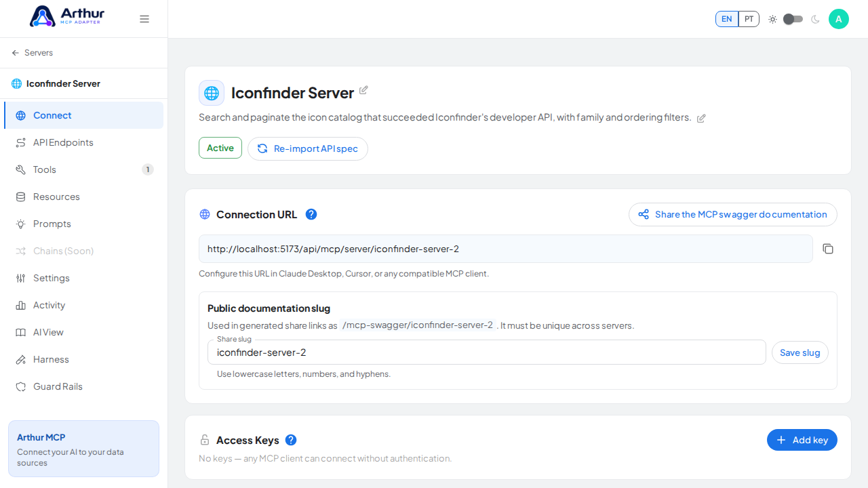Click the Access Keys lock icon

click(x=205, y=441)
